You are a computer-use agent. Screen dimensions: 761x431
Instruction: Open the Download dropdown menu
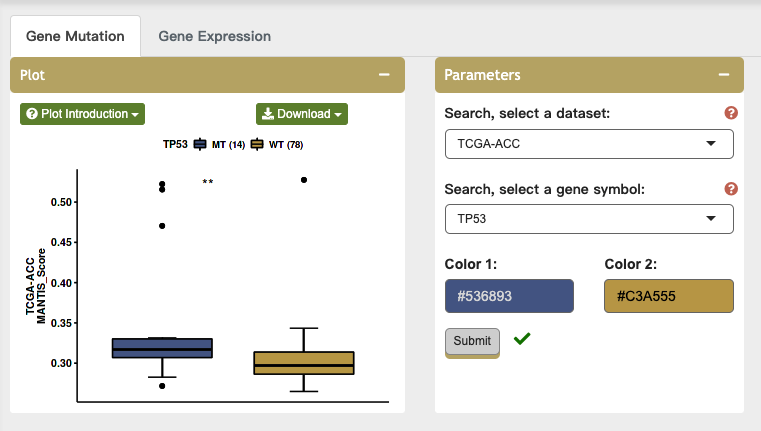point(302,114)
